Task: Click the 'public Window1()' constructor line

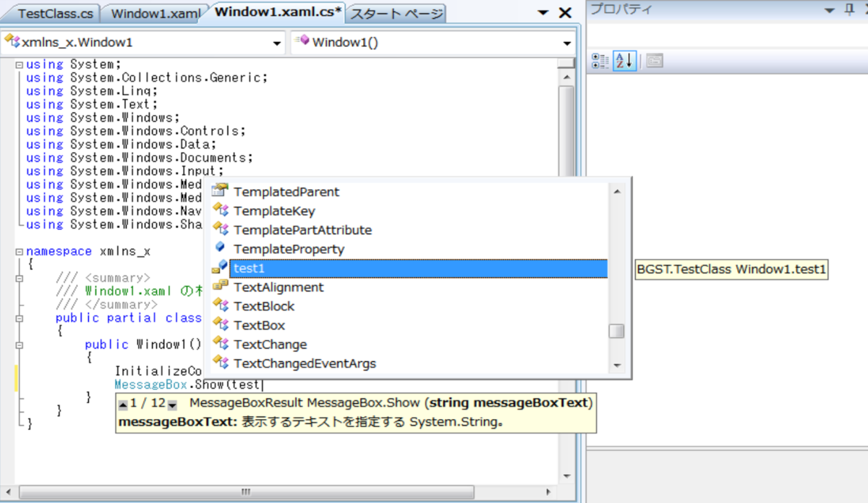Action: 143,345
